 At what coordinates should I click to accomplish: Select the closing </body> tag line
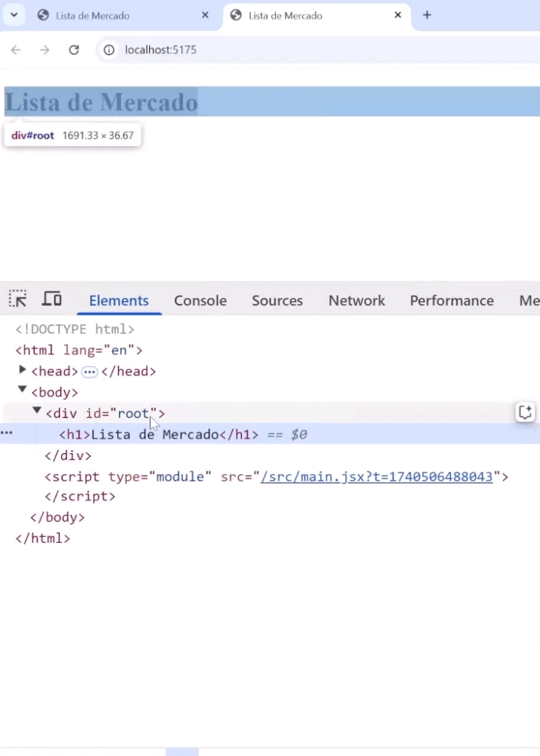(x=58, y=518)
